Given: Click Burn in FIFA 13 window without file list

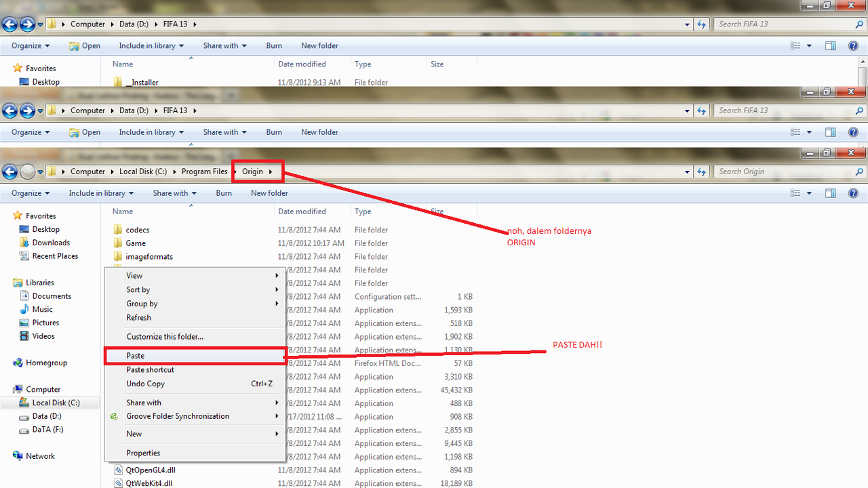Looking at the screenshot, I should click(x=274, y=132).
